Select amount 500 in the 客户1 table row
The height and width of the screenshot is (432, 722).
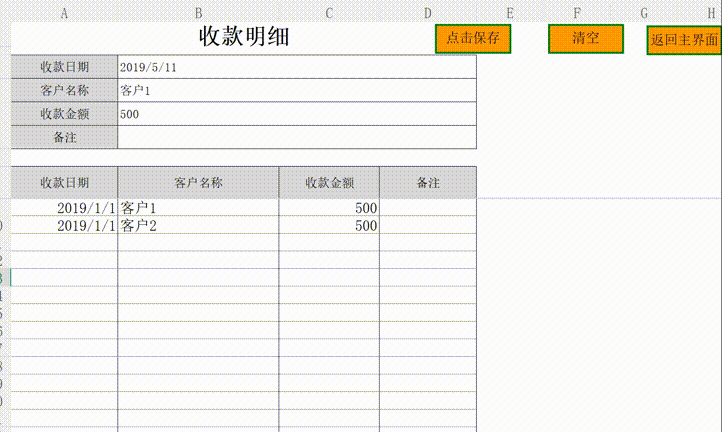coord(329,208)
